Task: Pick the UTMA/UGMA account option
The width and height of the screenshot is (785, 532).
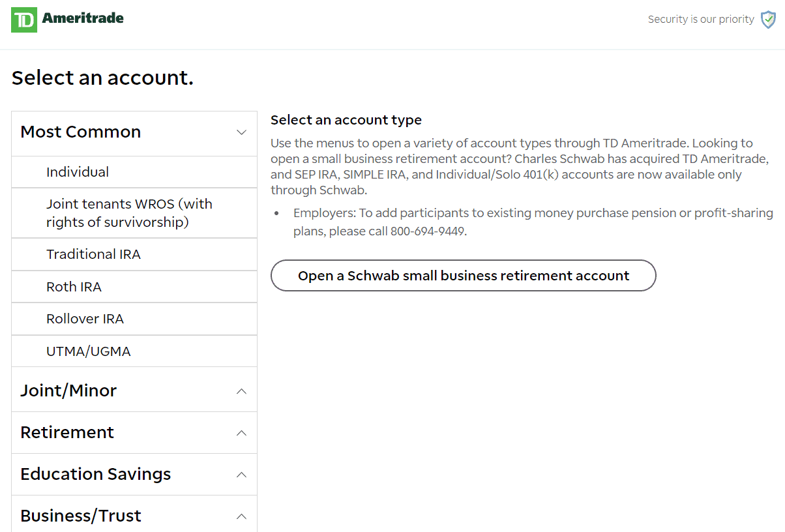Action: click(89, 351)
